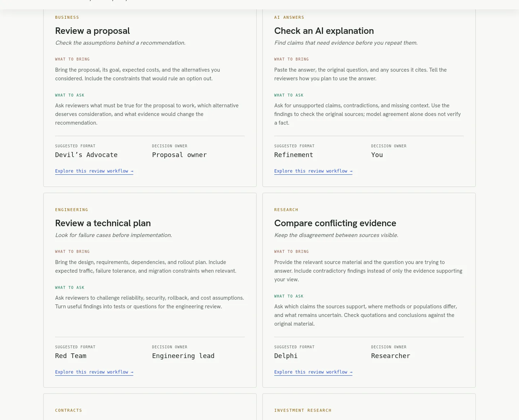Click 'WHAT TO BRING' label in Compare conflicting evidence card
The image size is (519, 420).
pyautogui.click(x=292, y=251)
